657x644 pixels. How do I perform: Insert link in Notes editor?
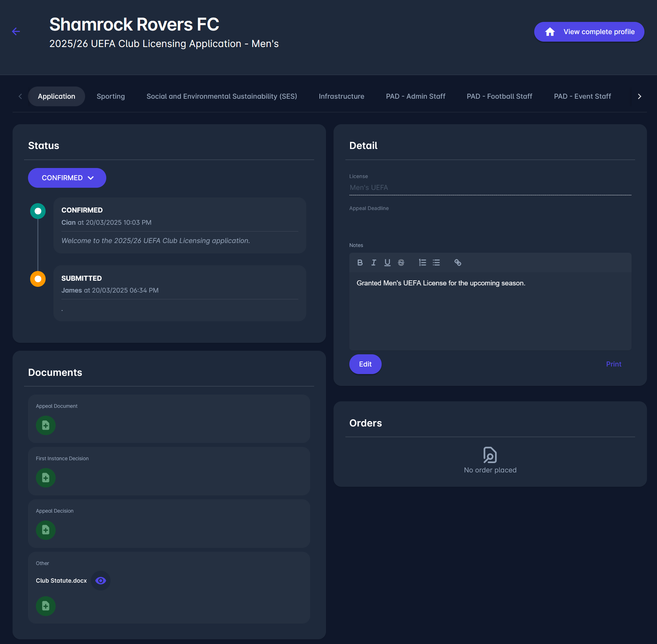tap(457, 262)
